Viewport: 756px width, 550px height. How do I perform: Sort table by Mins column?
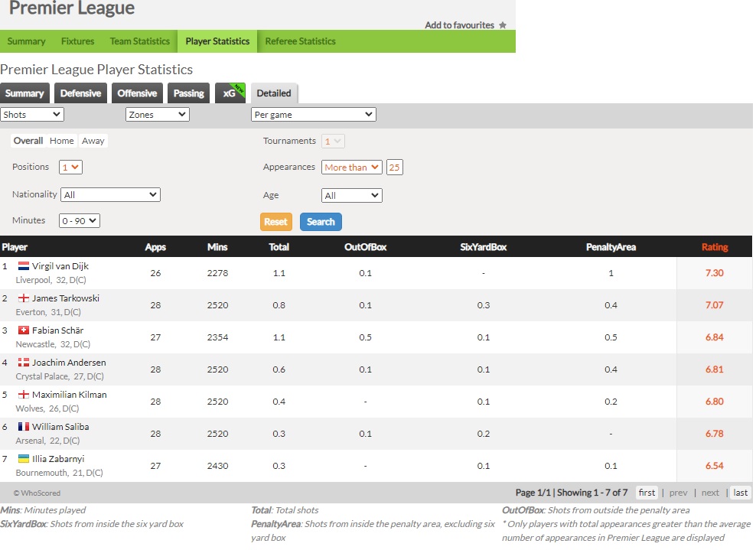click(217, 247)
